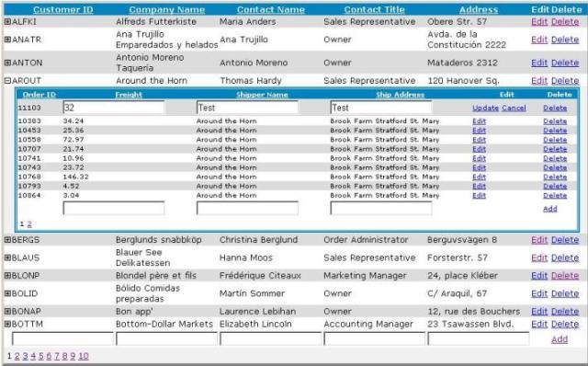Delete order 11103
The width and height of the screenshot is (588, 366).
(555, 109)
